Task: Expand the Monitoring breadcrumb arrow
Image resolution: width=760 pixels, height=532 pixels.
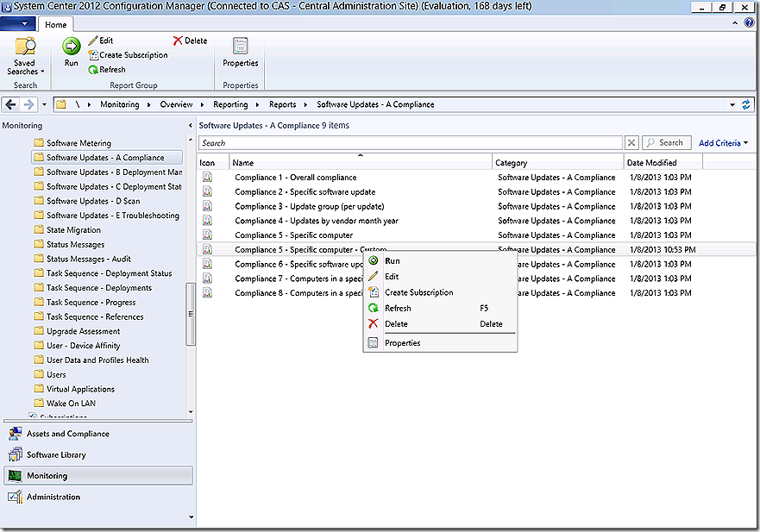Action: click(x=148, y=104)
